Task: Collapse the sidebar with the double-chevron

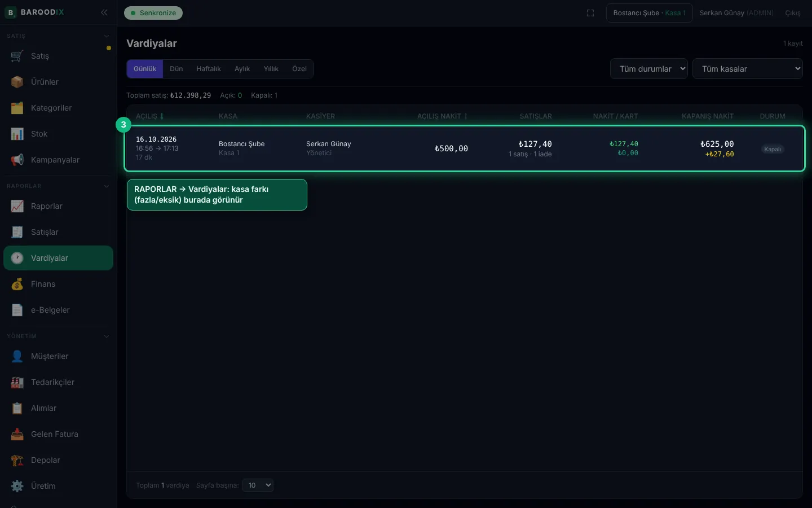Action: click(x=104, y=12)
